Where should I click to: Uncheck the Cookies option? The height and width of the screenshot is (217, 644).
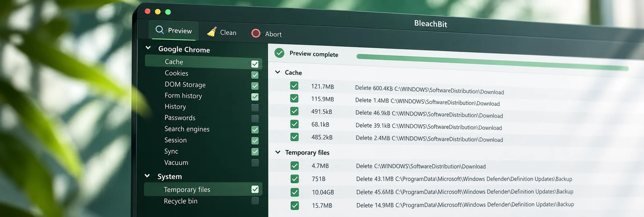255,75
